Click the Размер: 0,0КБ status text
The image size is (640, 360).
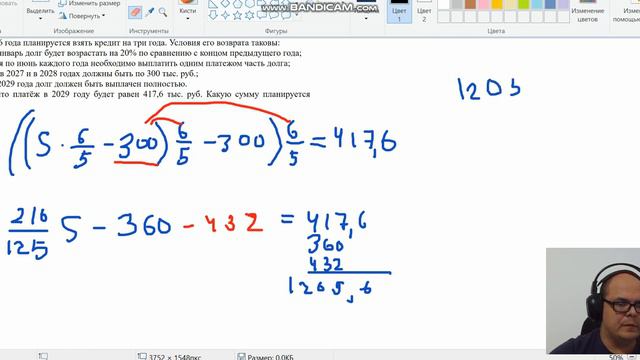[270, 357]
